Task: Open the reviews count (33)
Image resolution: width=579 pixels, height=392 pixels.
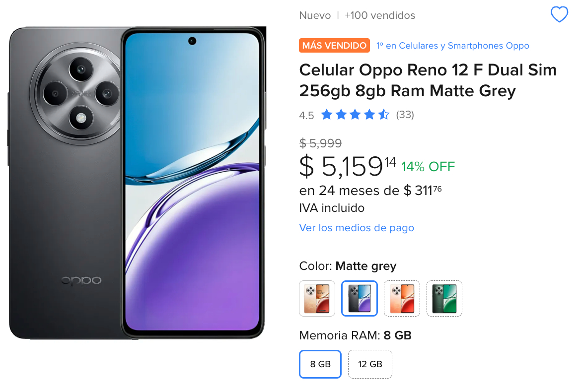Action: click(405, 115)
